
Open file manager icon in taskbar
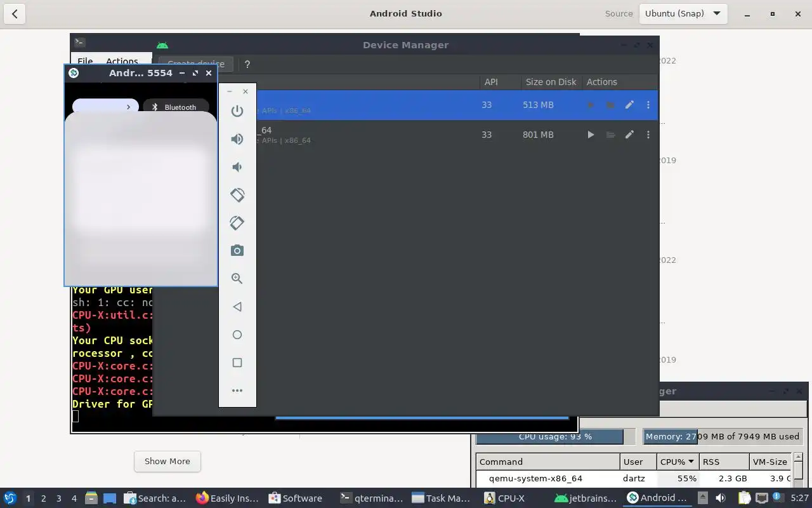[91, 498]
